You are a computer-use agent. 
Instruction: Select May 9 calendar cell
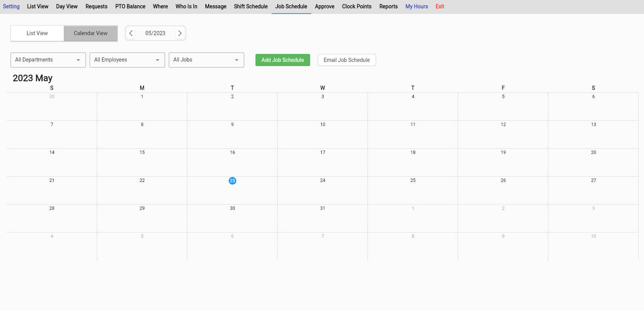[233, 135]
